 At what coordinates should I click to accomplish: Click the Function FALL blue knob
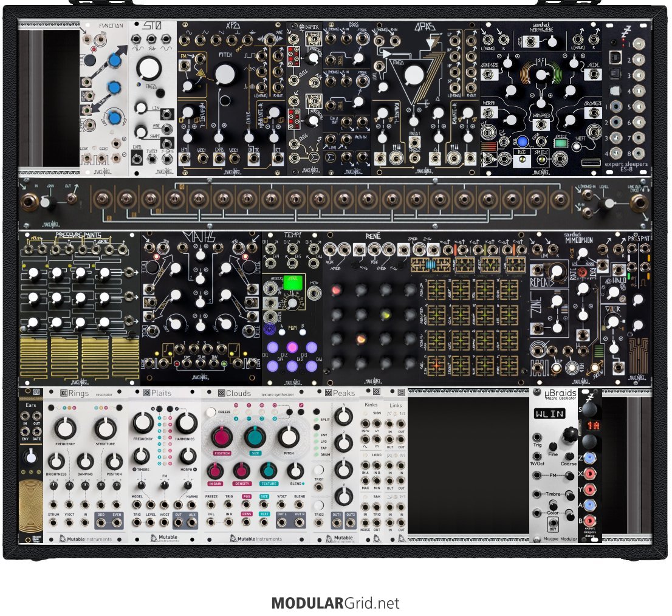click(114, 88)
